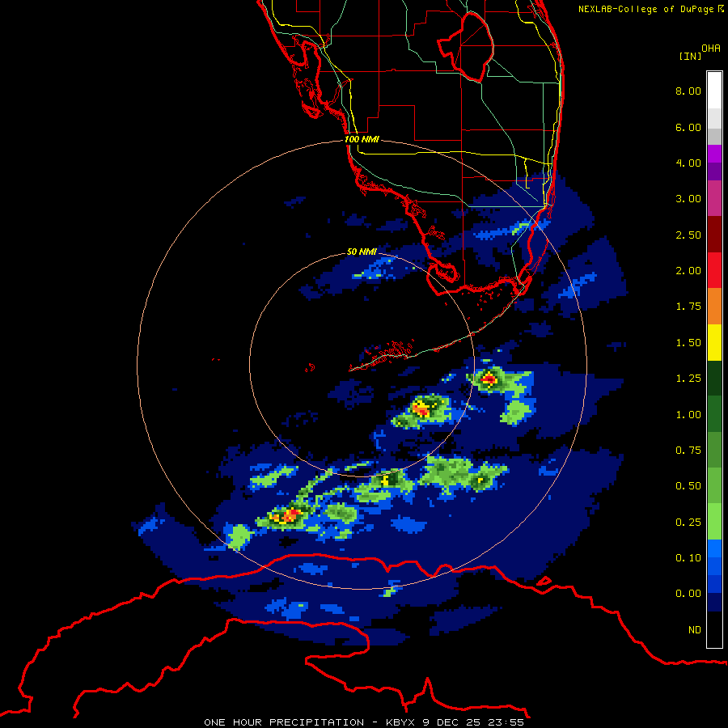Select the 1.75 legend value
Viewport: 728px width, 728px height.
click(x=688, y=307)
